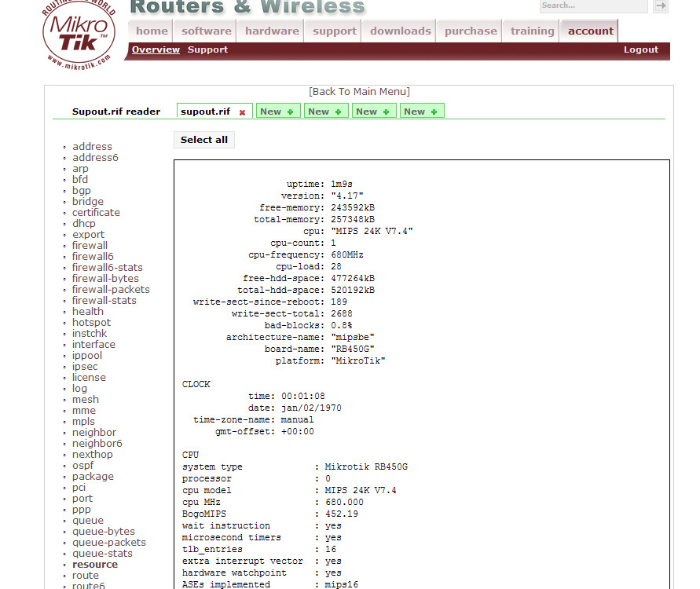Open the hardware menu tab
700x589 pixels.
272,31
